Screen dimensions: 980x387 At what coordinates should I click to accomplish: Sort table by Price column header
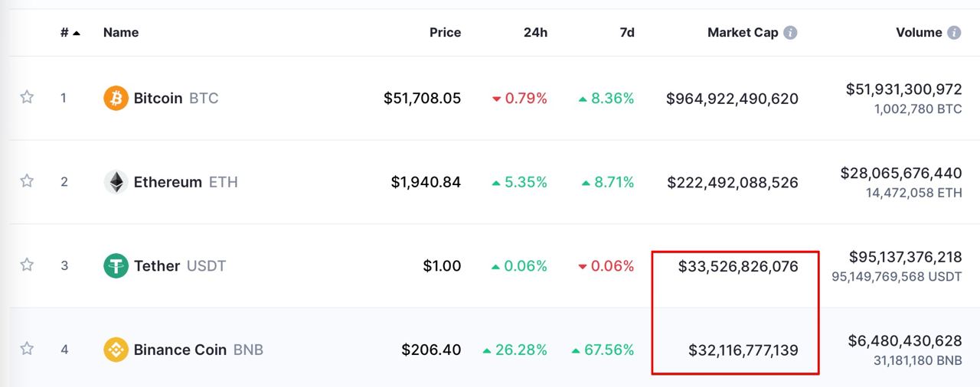click(445, 33)
